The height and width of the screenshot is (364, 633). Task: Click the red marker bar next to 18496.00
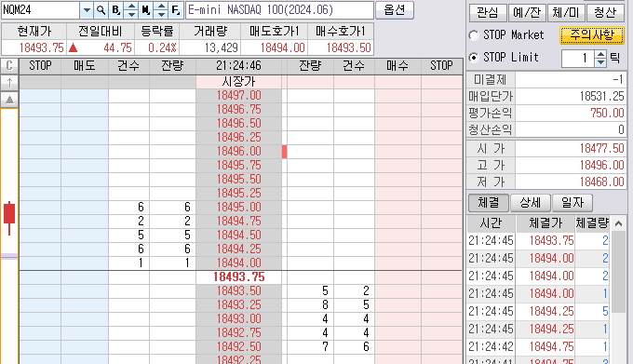point(284,152)
